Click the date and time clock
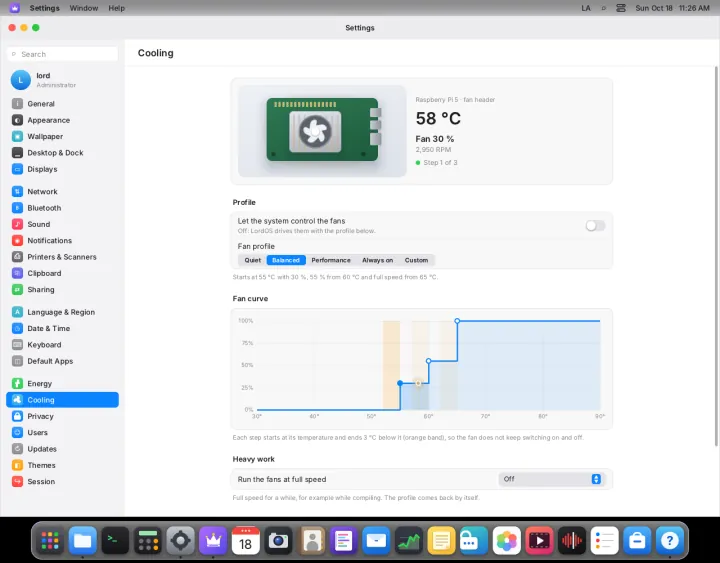Screen dimensions: 720x563 (672, 8)
